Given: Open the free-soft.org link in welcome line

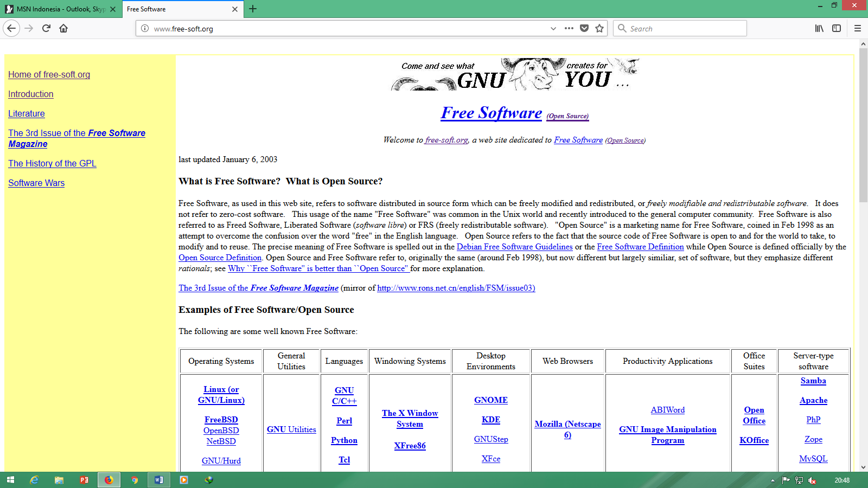Looking at the screenshot, I should pos(446,140).
